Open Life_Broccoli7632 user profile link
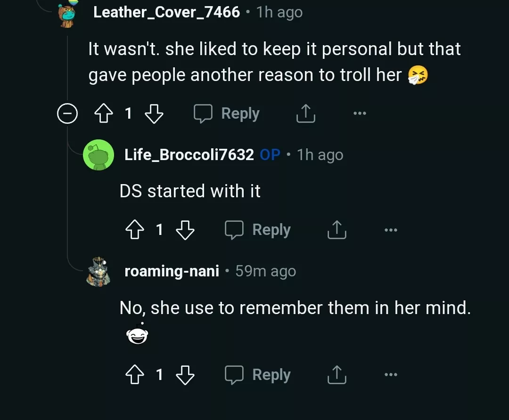 (x=189, y=154)
